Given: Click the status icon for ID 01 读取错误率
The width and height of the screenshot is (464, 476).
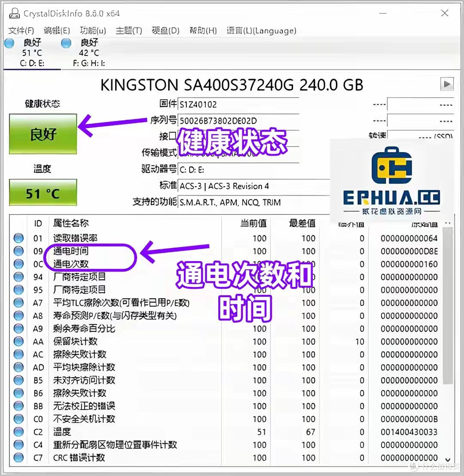Looking at the screenshot, I should click(x=18, y=238).
